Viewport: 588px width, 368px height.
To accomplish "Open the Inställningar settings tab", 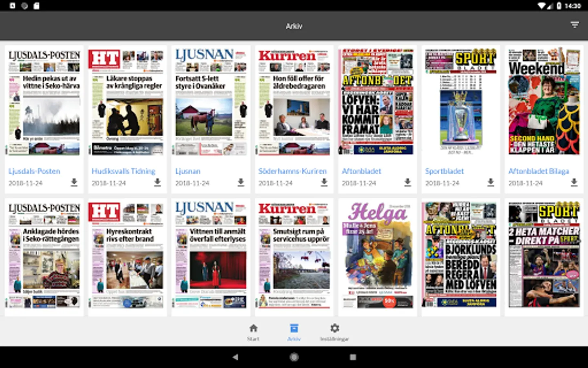I will [334, 332].
